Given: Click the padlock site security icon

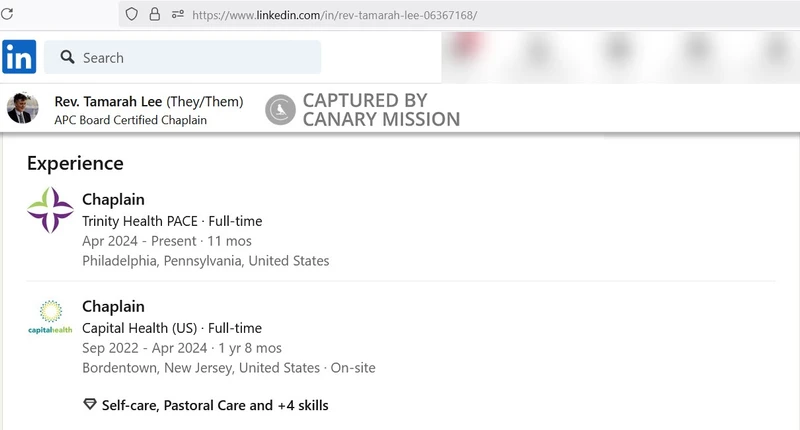Looking at the screenshot, I should (x=155, y=14).
